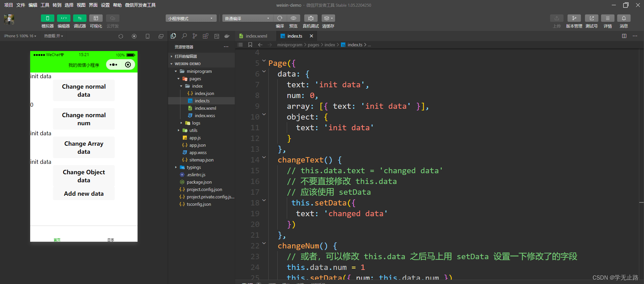
Task: Open the extensions blocks icon in sidebar
Action: coord(206,36)
